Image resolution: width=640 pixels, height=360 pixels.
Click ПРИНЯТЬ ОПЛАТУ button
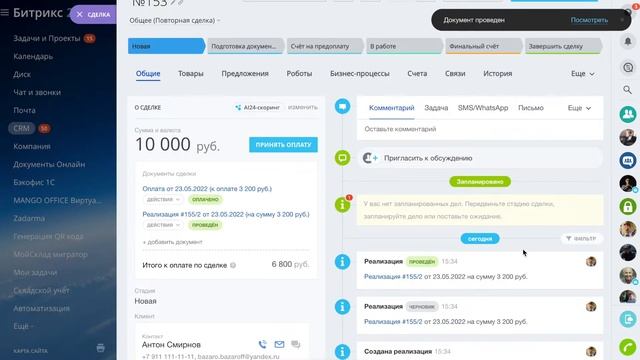(x=283, y=144)
